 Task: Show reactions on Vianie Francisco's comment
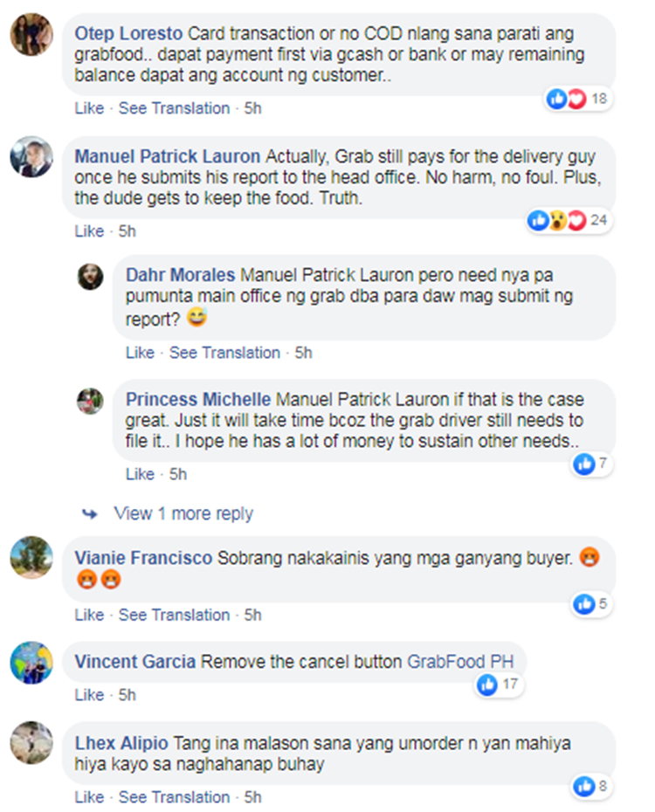[x=591, y=604]
